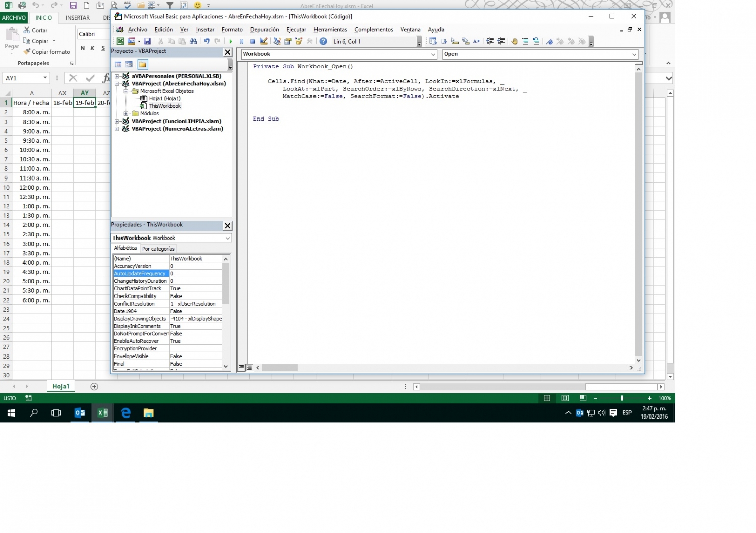Click the Reset stop icon
756x533 pixels.
coord(253,41)
